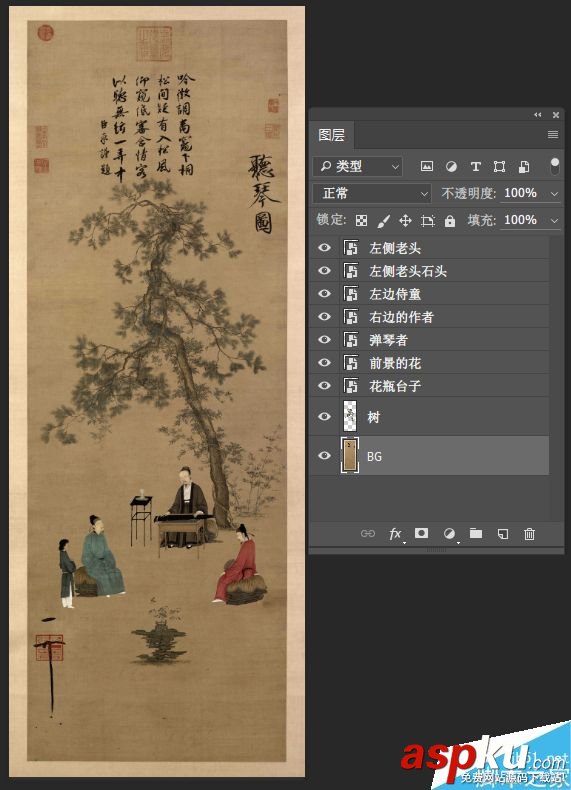
Task: Filter for adjustment layers icon
Action: pyautogui.click(x=451, y=166)
